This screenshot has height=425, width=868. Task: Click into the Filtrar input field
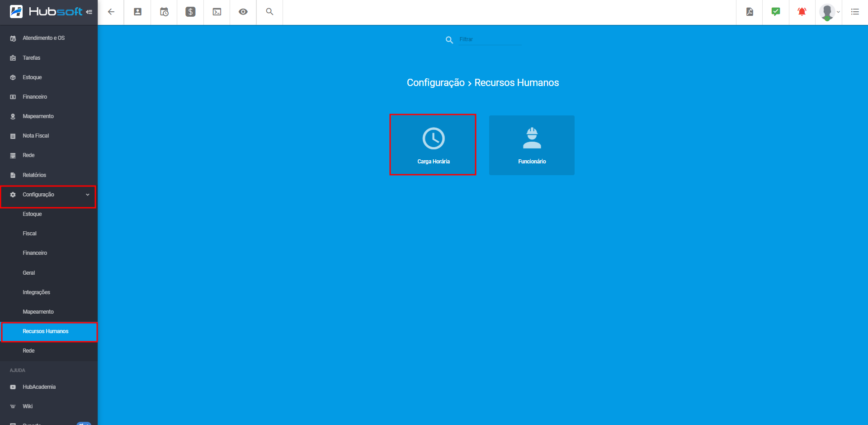click(490, 39)
